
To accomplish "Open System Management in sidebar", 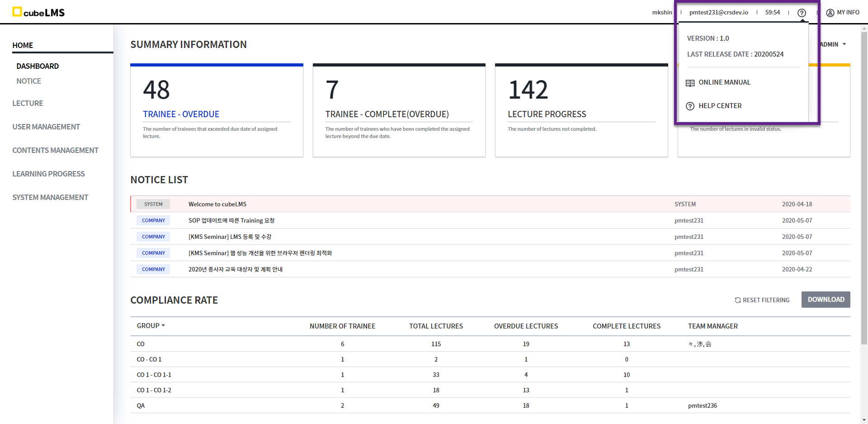I will click(x=50, y=197).
